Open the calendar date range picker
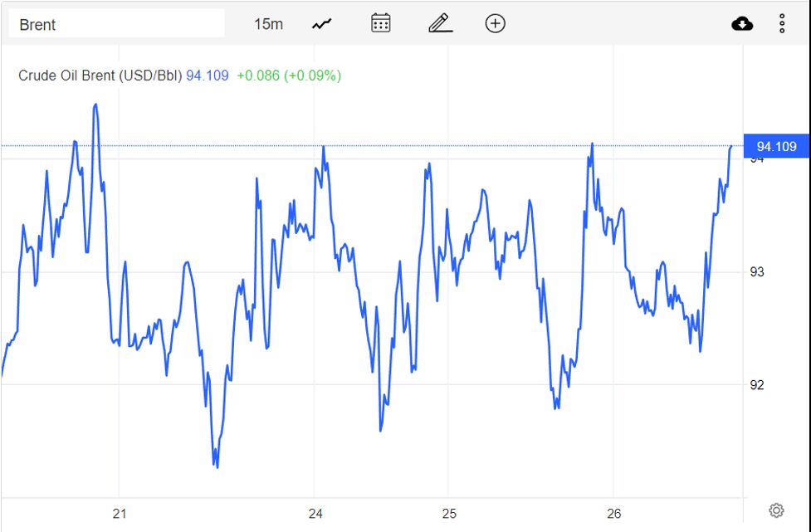The width and height of the screenshot is (811, 532). click(x=381, y=23)
